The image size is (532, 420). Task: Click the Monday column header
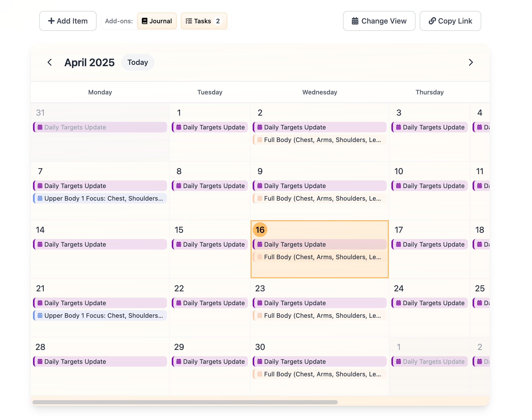(100, 92)
